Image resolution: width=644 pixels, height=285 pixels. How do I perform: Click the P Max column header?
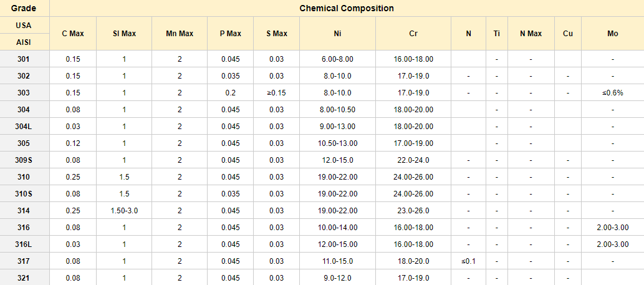coord(230,34)
